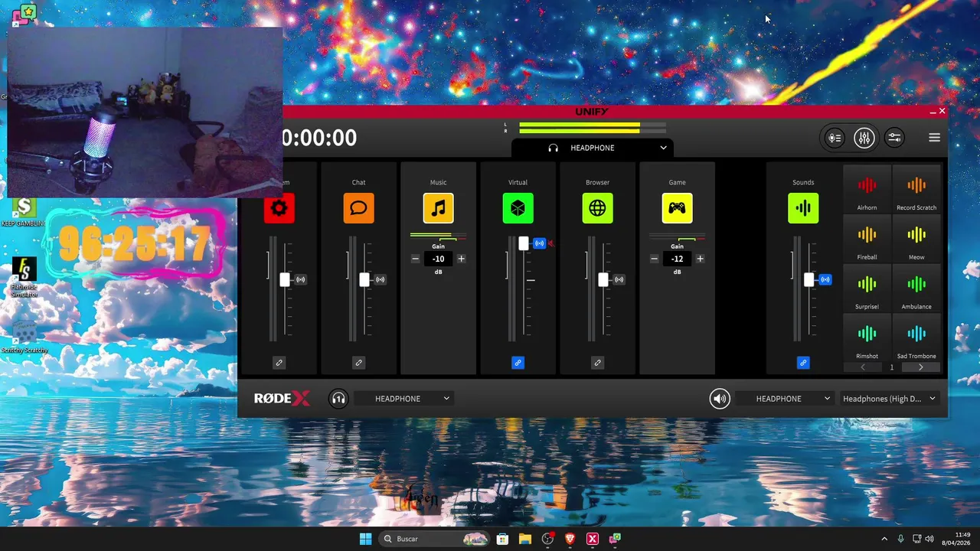This screenshot has height=551, width=980.
Task: Increase Music gain with plus button
Action: pyautogui.click(x=461, y=259)
